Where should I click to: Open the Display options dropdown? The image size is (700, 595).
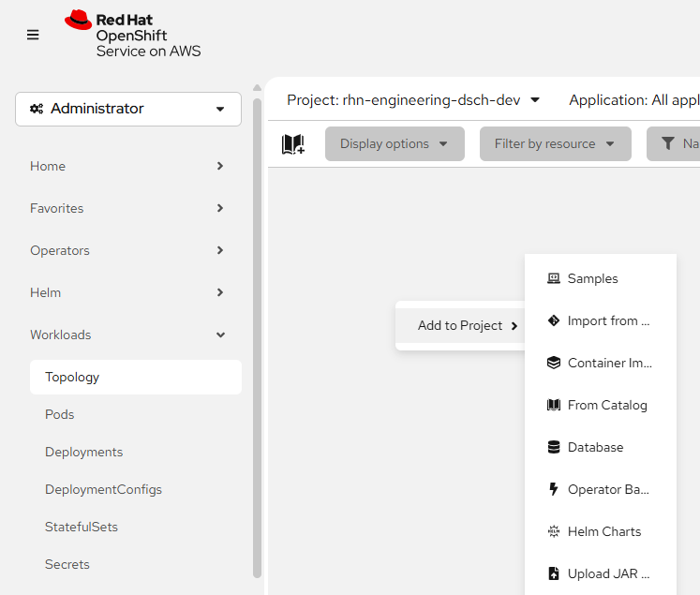395,144
